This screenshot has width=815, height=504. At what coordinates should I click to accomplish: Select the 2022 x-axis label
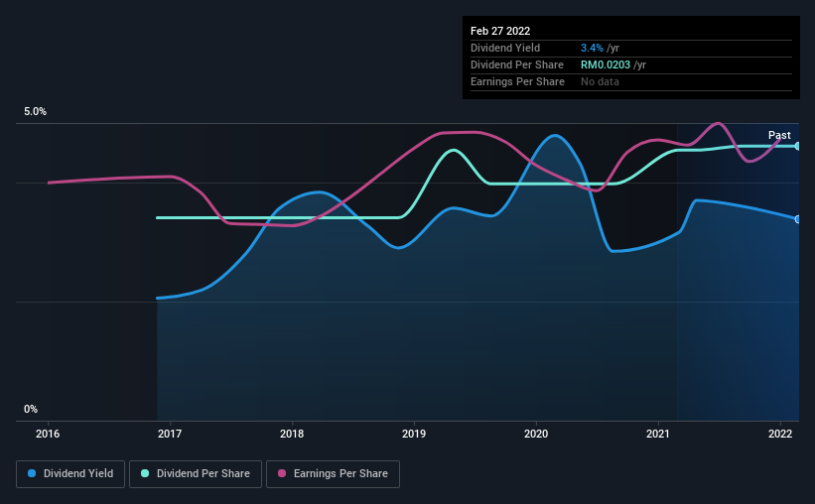(x=780, y=434)
